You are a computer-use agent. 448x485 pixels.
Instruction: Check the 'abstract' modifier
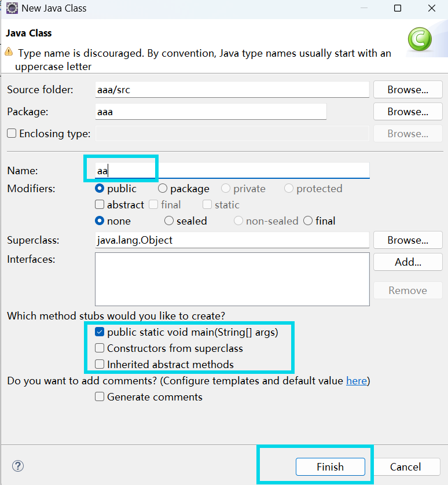coord(99,204)
